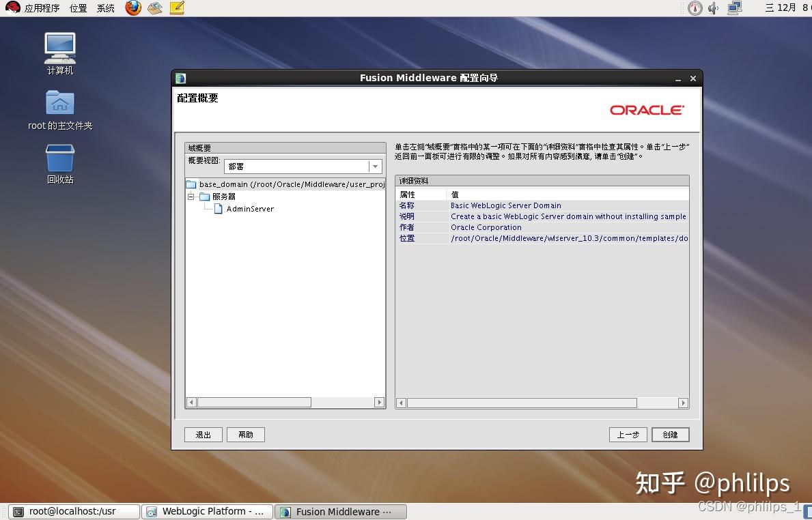Viewport: 812px width, 520px height.
Task: Open the email client icon on the panel
Action: coord(154,8)
